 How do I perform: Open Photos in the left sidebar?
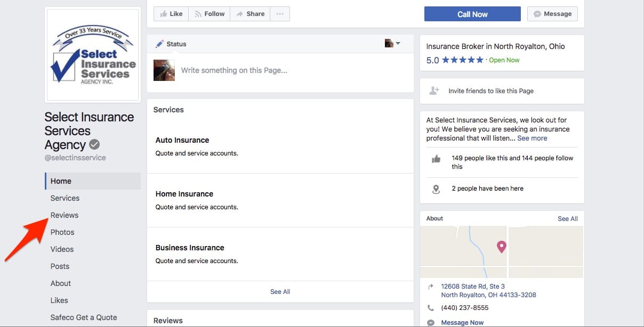pyautogui.click(x=62, y=232)
